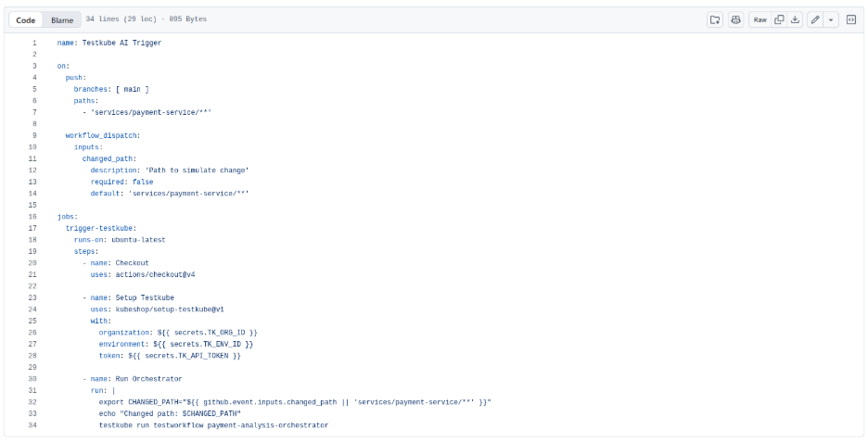868x442 pixels.
Task: Click '- name: Setup Testkube' step
Action: coord(128,297)
